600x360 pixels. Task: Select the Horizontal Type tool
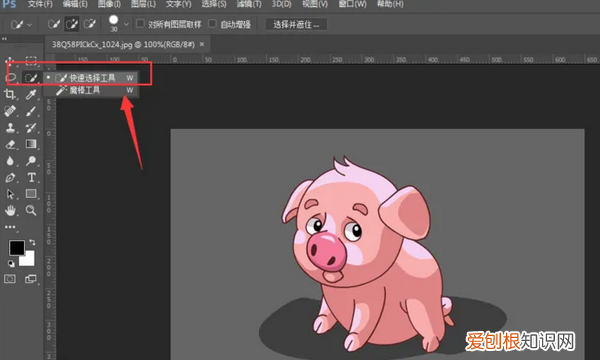31,178
